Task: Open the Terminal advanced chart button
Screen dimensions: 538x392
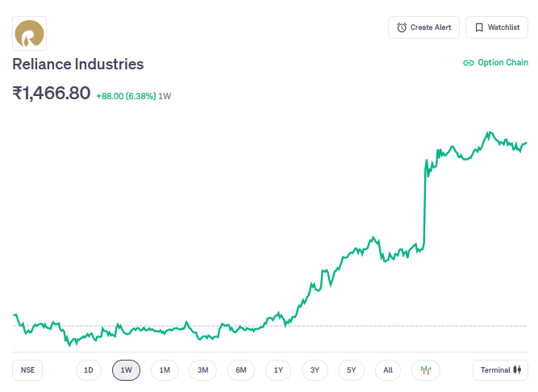Action: point(500,370)
